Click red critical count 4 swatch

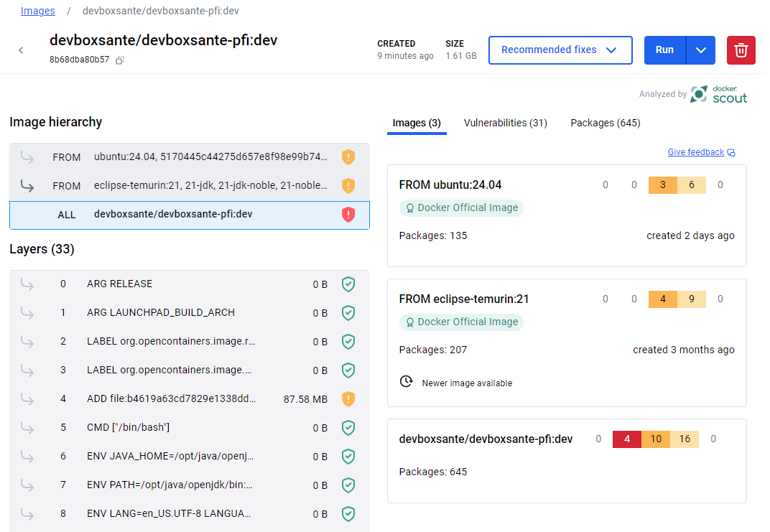point(626,439)
